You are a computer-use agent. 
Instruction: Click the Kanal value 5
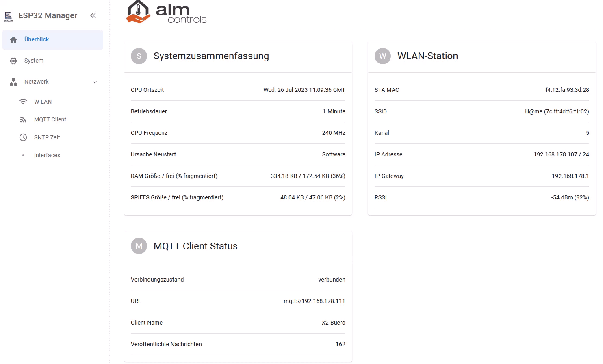click(588, 133)
